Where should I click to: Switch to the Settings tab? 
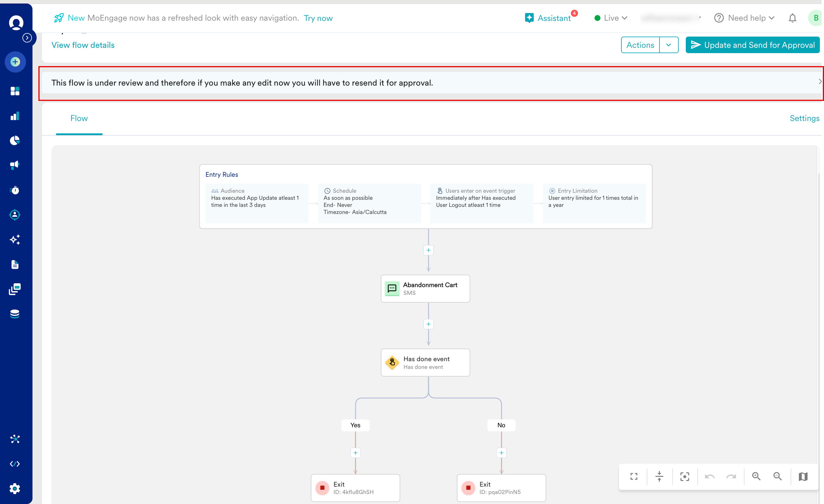click(804, 118)
